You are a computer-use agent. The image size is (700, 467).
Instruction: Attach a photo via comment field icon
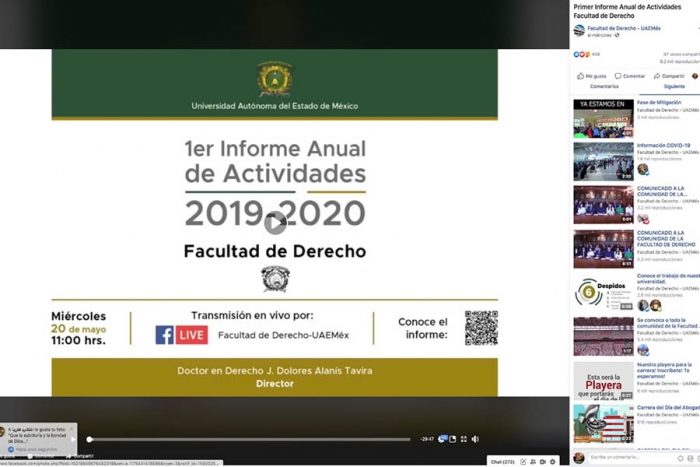(690, 459)
